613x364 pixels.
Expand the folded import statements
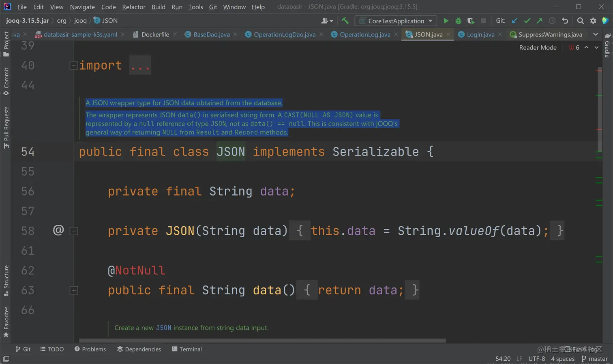pos(73,66)
